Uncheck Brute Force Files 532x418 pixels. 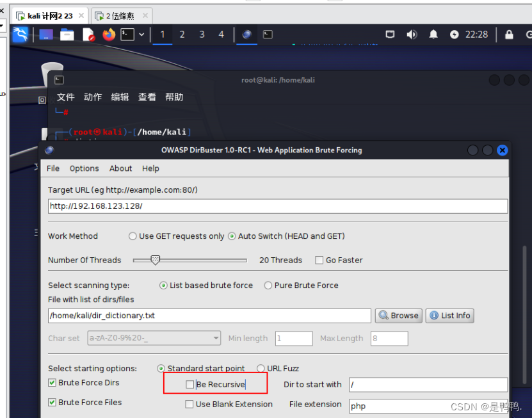[x=52, y=403]
